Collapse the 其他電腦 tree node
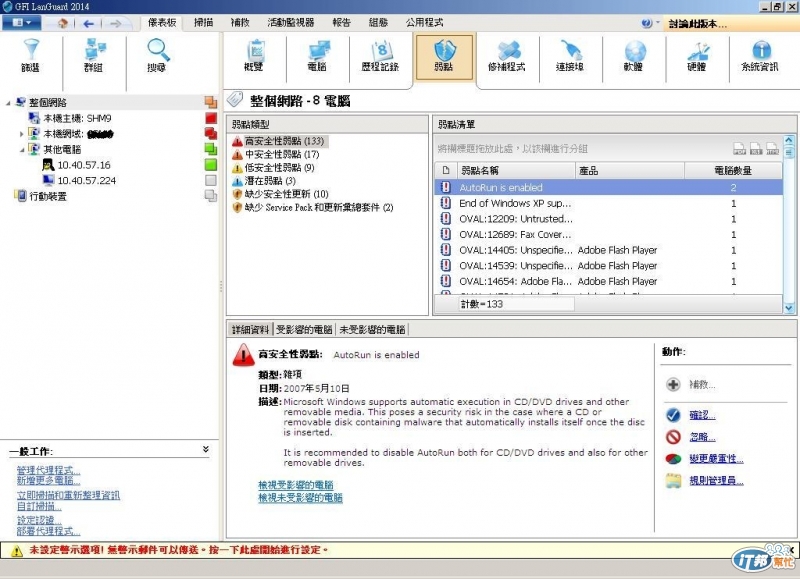This screenshot has width=800, height=579. 22,150
